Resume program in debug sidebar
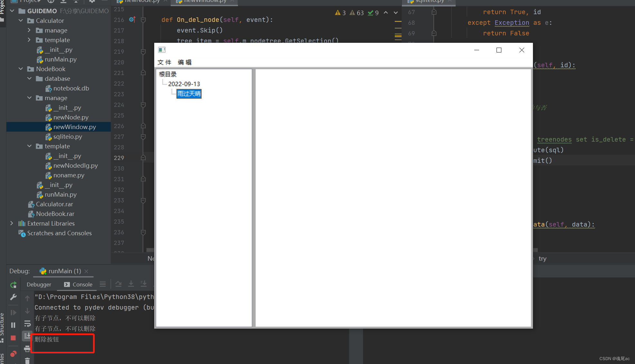The image size is (635, 364). pyautogui.click(x=13, y=313)
